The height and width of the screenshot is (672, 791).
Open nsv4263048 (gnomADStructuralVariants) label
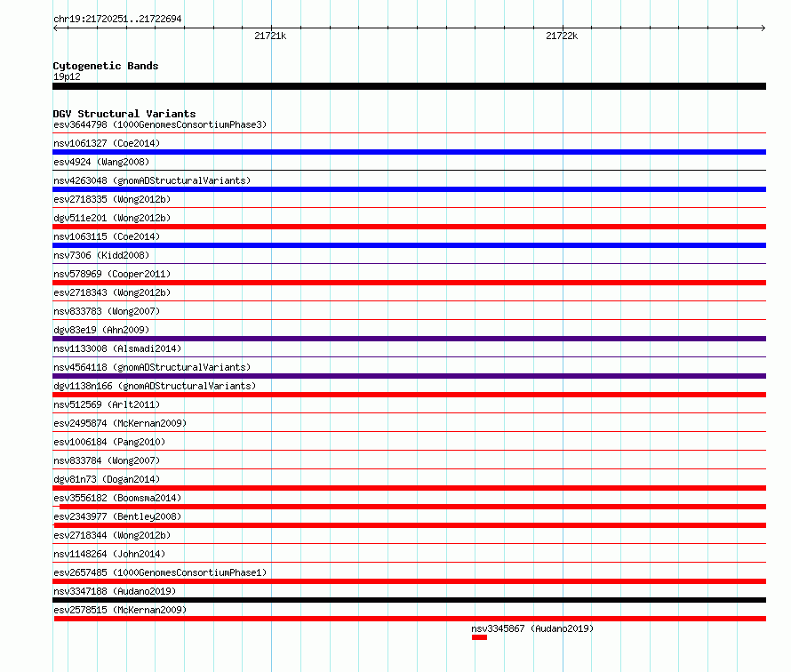click(152, 180)
